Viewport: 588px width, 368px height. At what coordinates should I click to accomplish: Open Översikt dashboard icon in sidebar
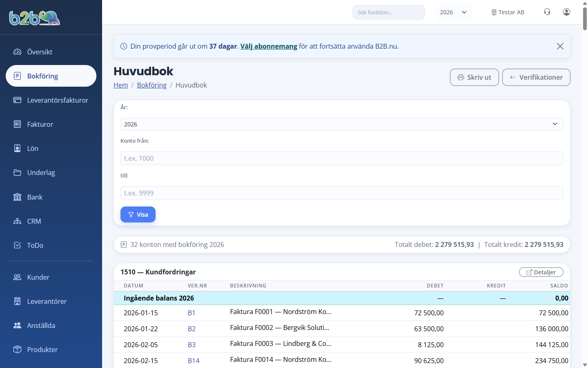click(17, 52)
